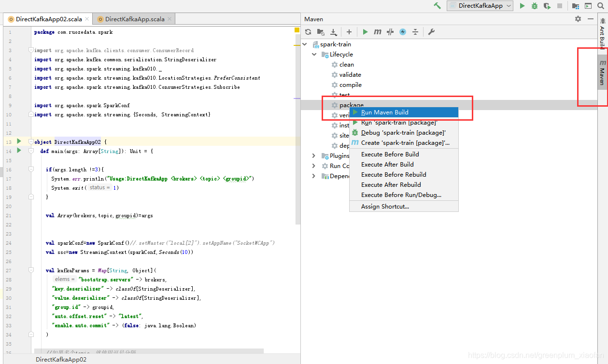Open Project Structure icon

coord(576,6)
